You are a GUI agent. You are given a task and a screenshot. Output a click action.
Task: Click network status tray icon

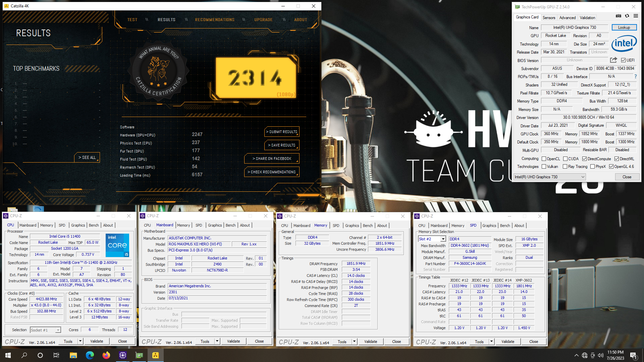tap(585, 355)
